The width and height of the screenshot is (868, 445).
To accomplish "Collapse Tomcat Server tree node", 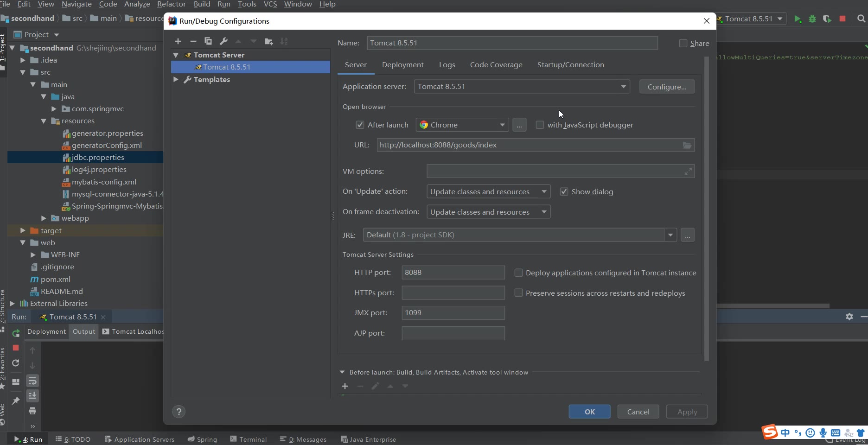I will [176, 55].
